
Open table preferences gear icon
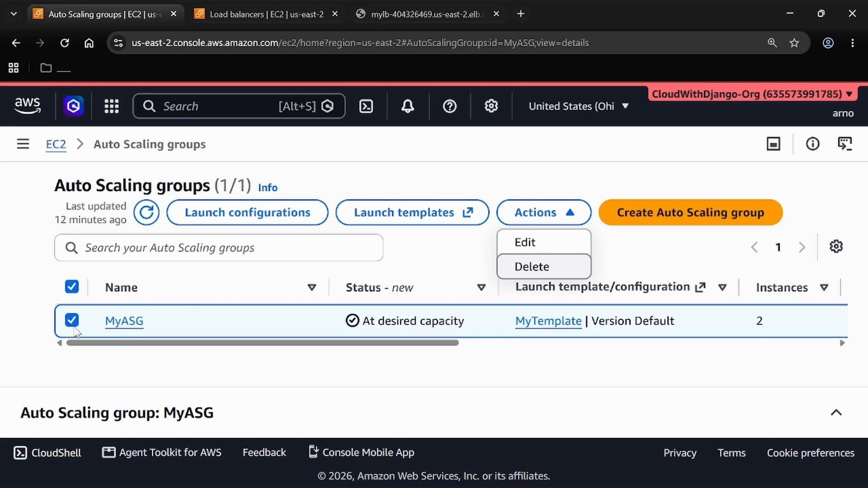click(x=836, y=247)
